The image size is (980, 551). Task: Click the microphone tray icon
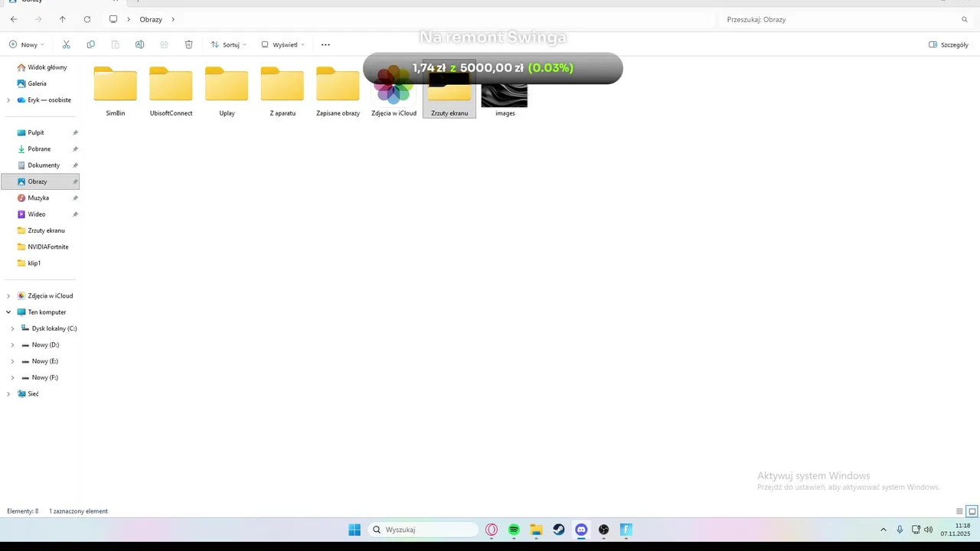(900, 530)
